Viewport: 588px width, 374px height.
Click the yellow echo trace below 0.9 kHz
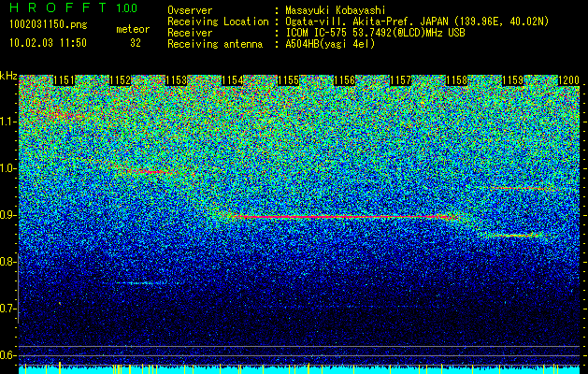(x=514, y=236)
